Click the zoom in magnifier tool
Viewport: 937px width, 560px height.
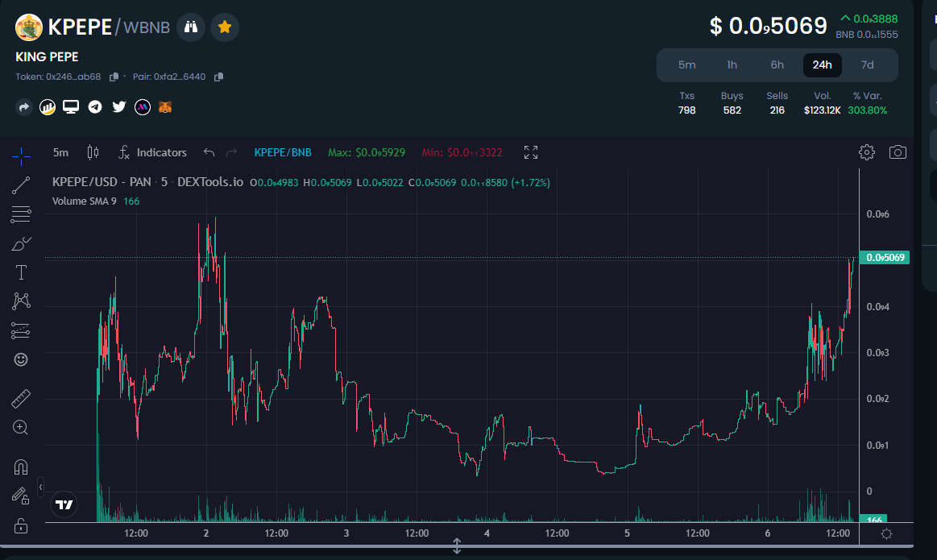[x=21, y=427]
